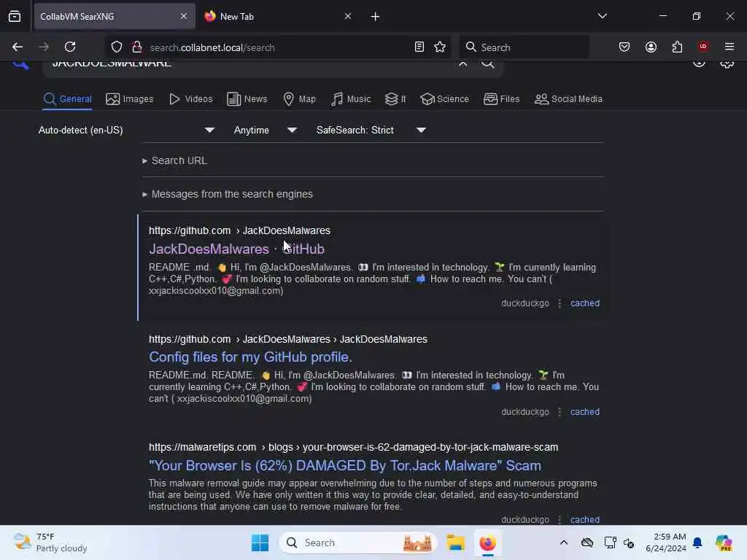Expand Search URL section
The height and width of the screenshot is (560, 747).
pyautogui.click(x=175, y=160)
